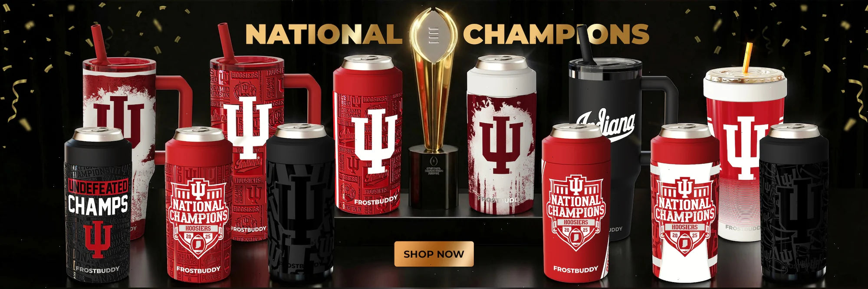Viewport: 868px width, 289px height.
Task: Click the gold SHOP NOW button
Action: click(x=434, y=254)
